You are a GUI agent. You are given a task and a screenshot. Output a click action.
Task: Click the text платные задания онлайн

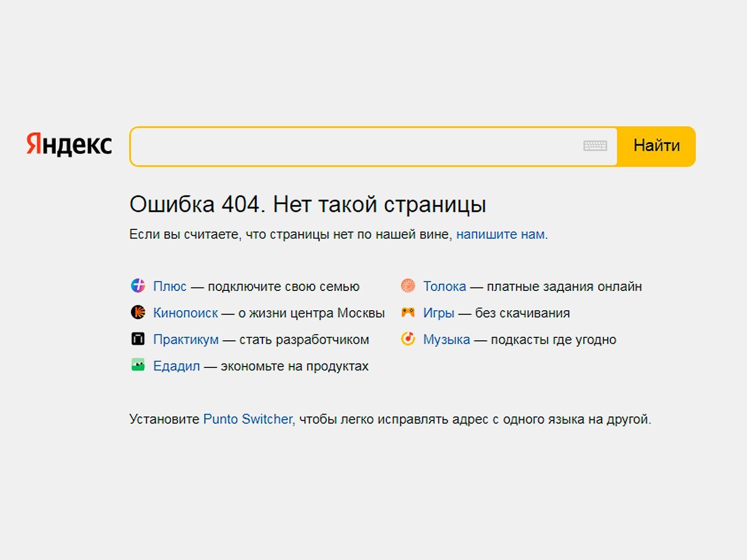pyautogui.click(x=564, y=286)
